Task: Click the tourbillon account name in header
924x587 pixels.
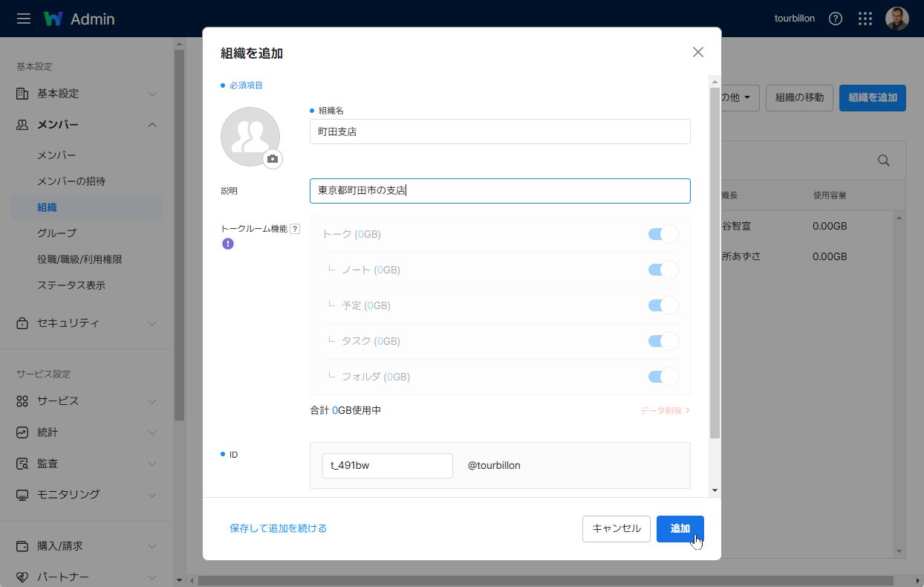Action: pyautogui.click(x=795, y=19)
